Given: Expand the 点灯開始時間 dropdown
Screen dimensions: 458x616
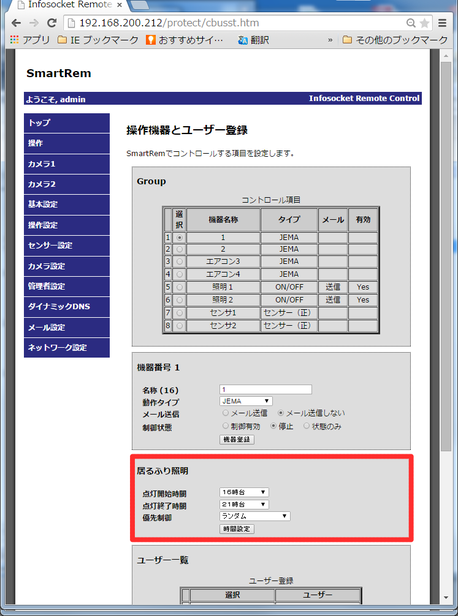Looking at the screenshot, I should [244, 492].
